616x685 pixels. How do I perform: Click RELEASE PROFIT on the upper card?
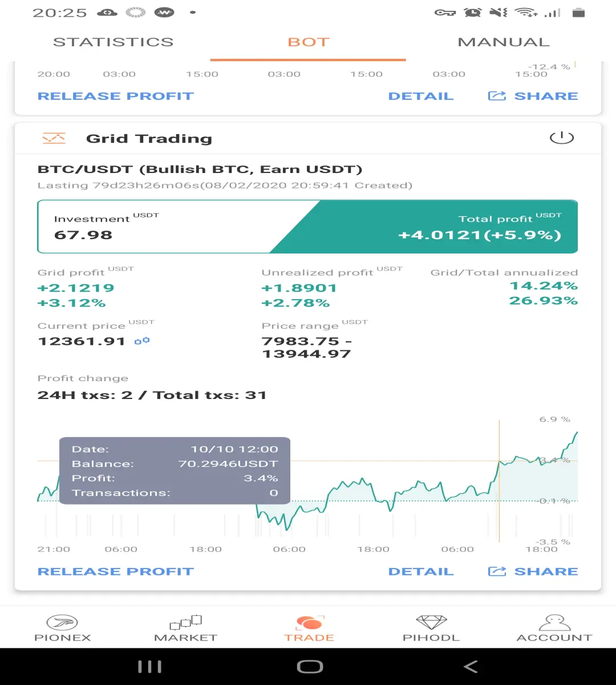point(116,96)
